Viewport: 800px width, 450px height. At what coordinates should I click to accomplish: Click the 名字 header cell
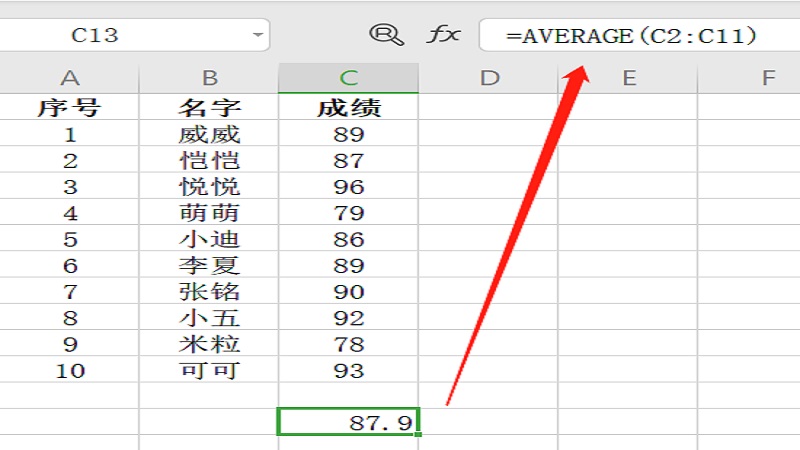pyautogui.click(x=209, y=107)
